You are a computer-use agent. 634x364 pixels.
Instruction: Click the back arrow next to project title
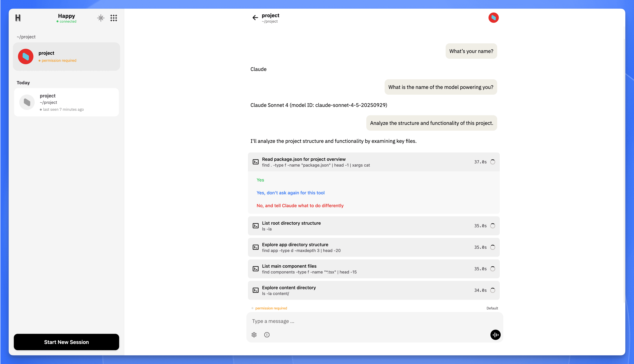coord(255,17)
